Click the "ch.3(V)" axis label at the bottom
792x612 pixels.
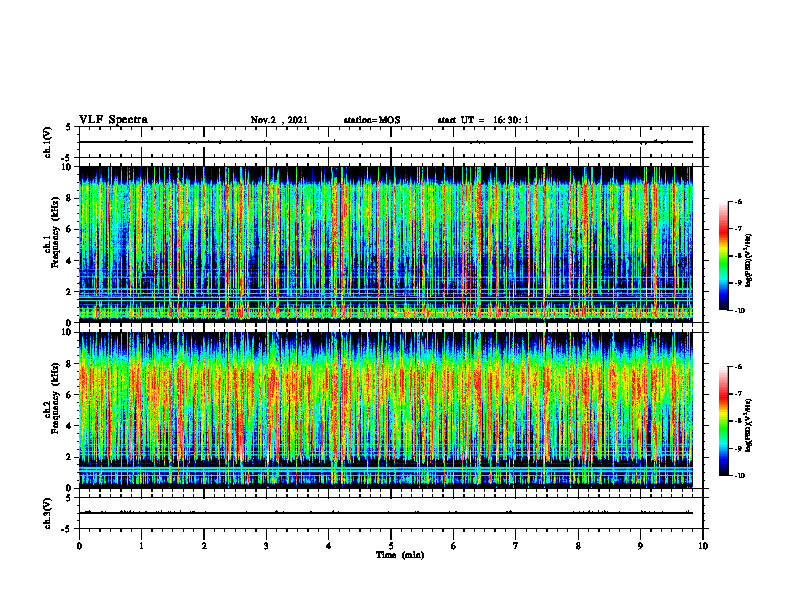point(47,513)
